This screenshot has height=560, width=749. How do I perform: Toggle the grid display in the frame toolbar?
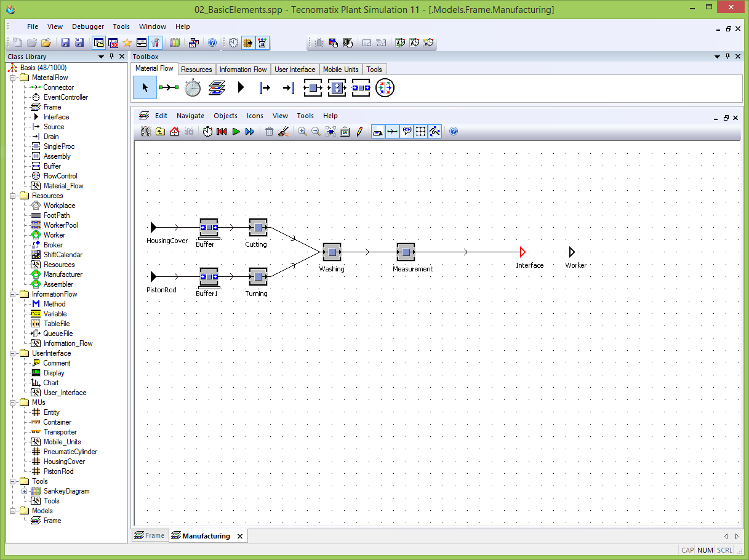[420, 131]
